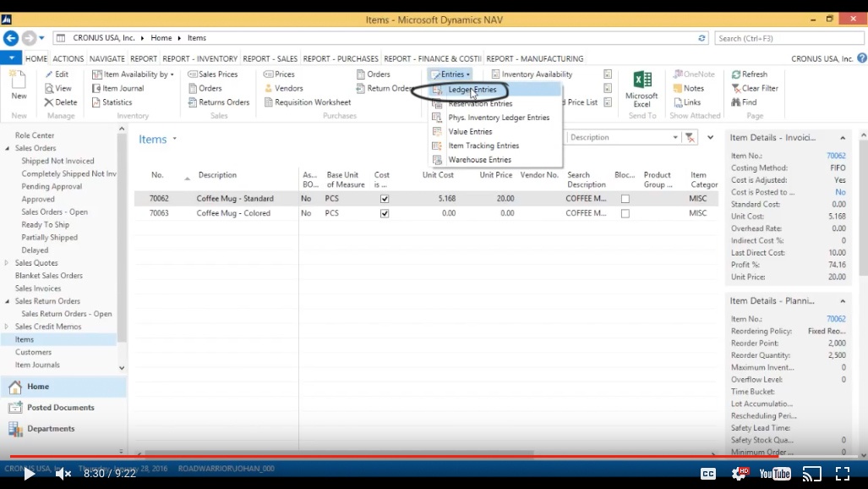Click the Home breadcrumb in address bar

[161, 38]
